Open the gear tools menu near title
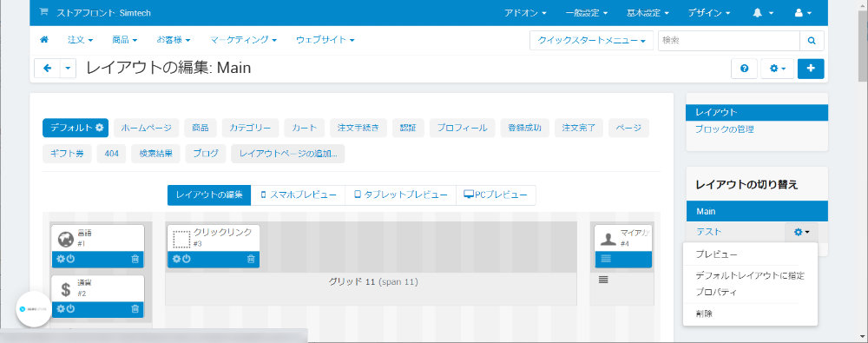 pyautogui.click(x=778, y=68)
